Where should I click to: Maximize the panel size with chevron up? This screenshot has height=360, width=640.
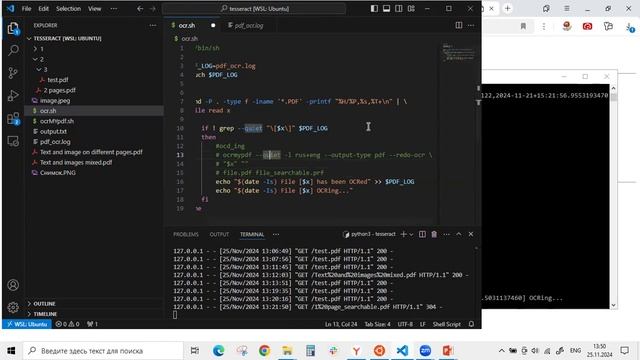click(459, 234)
